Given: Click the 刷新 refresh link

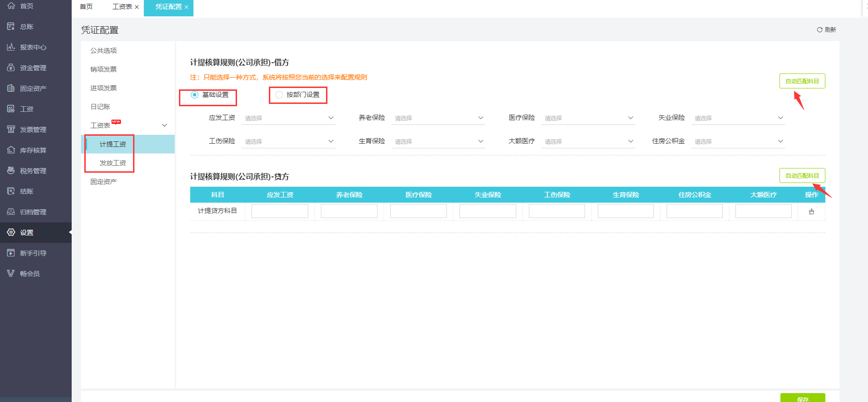Looking at the screenshot, I should coord(826,30).
